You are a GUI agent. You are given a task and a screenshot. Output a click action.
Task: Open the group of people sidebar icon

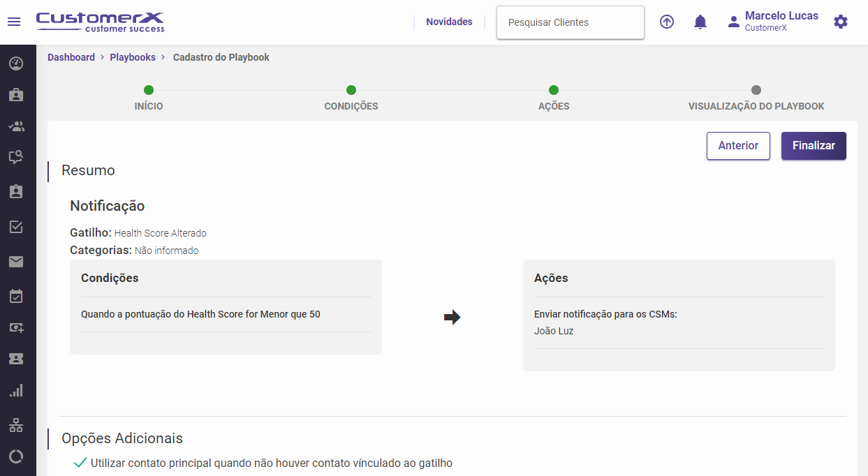tap(16, 126)
